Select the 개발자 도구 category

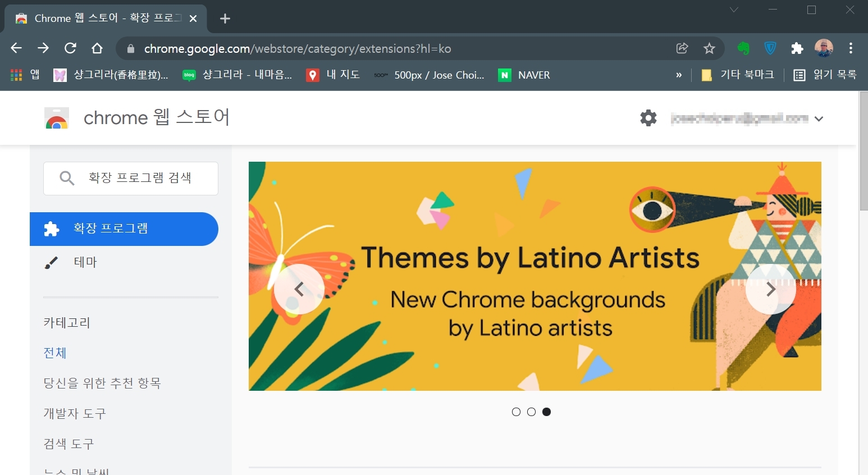point(75,413)
